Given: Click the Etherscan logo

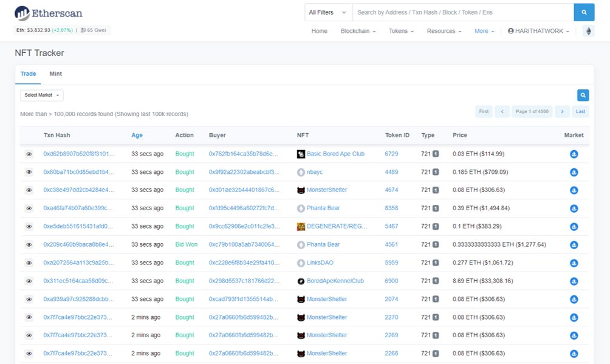Looking at the screenshot, I should 48,13.
